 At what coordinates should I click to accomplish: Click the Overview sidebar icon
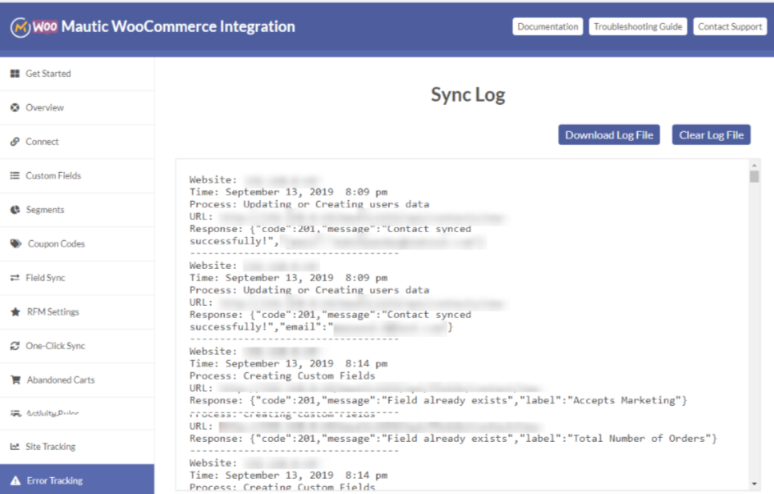(x=15, y=108)
